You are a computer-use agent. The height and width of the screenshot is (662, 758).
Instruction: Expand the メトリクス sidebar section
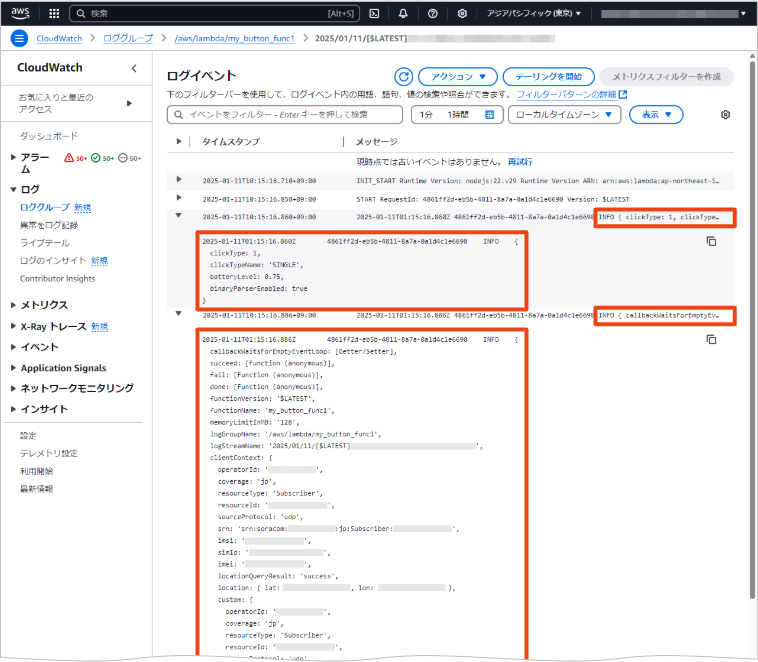(14, 305)
